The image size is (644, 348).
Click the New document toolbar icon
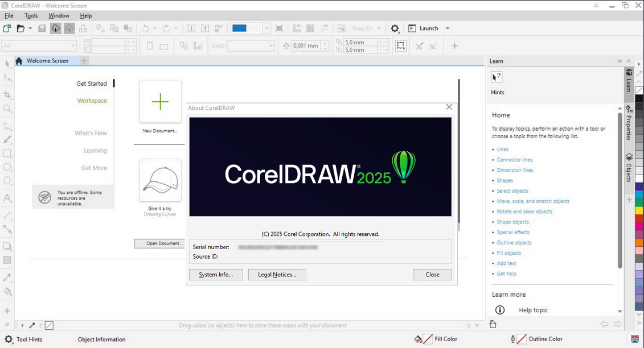pyautogui.click(x=7, y=28)
